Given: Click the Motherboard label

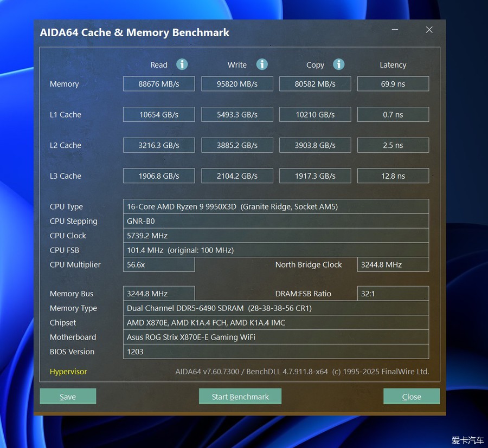Looking at the screenshot, I should [73, 337].
